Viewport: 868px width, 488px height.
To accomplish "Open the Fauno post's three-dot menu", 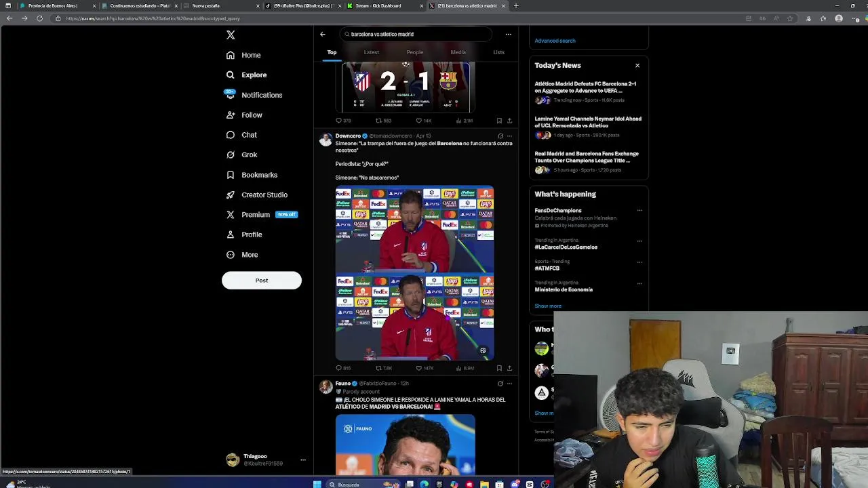I will point(509,384).
